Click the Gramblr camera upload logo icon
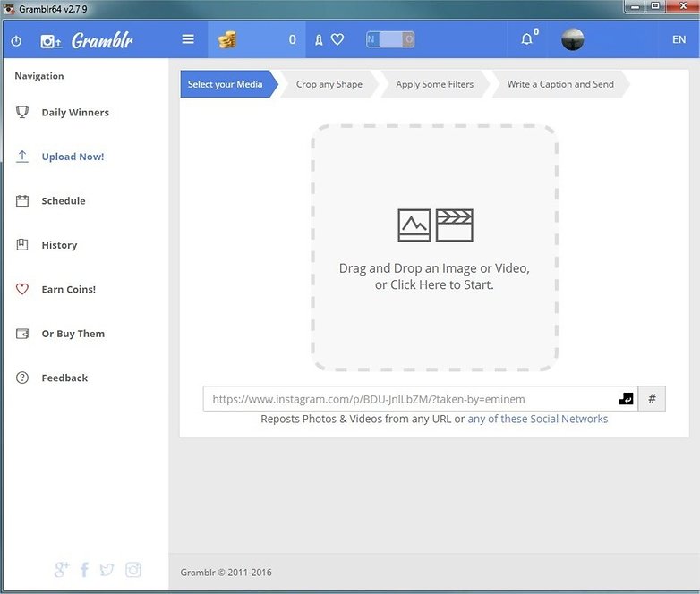Screen dimensions: 700x594 [51, 41]
